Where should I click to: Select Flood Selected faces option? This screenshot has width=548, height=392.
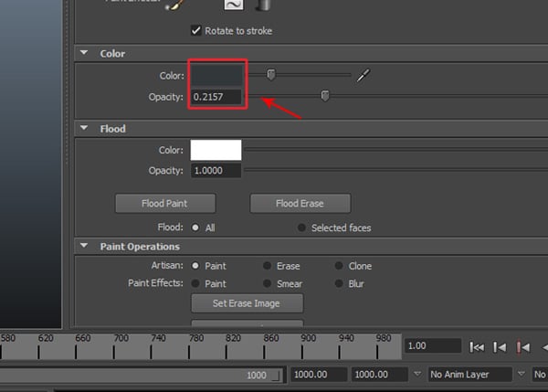(301, 228)
